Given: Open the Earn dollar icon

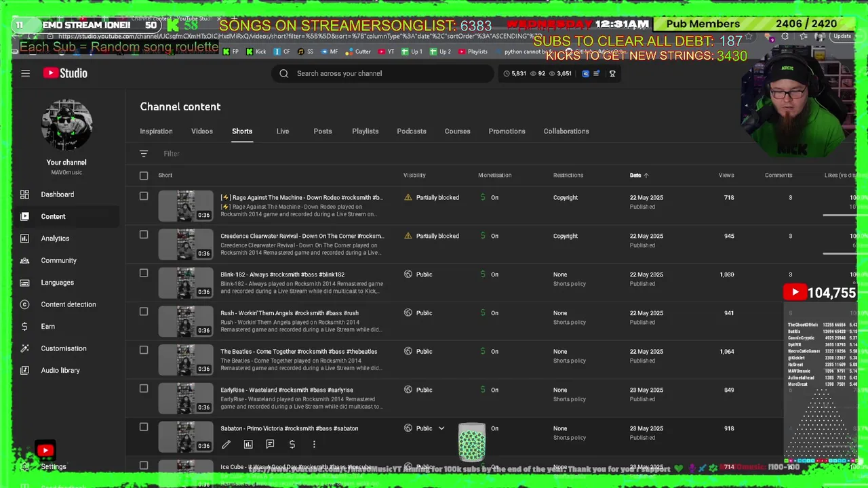Looking at the screenshot, I should pyautogui.click(x=24, y=326).
